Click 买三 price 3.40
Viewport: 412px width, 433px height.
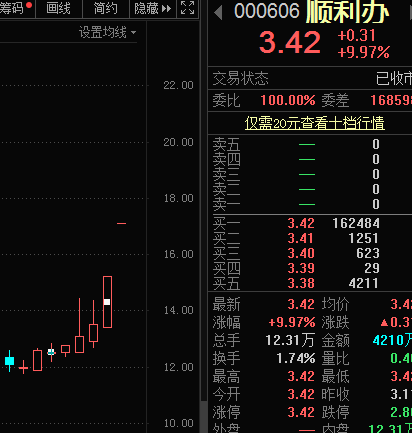coord(301,253)
